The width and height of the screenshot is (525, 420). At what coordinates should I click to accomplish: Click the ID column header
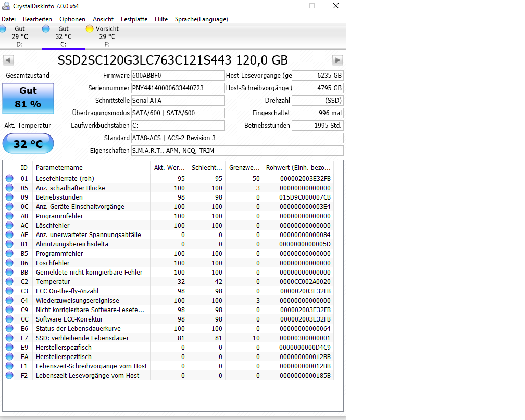[24, 167]
